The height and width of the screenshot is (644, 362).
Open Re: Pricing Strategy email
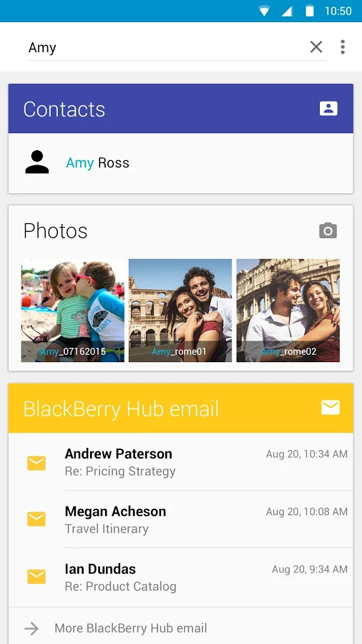pos(180,462)
